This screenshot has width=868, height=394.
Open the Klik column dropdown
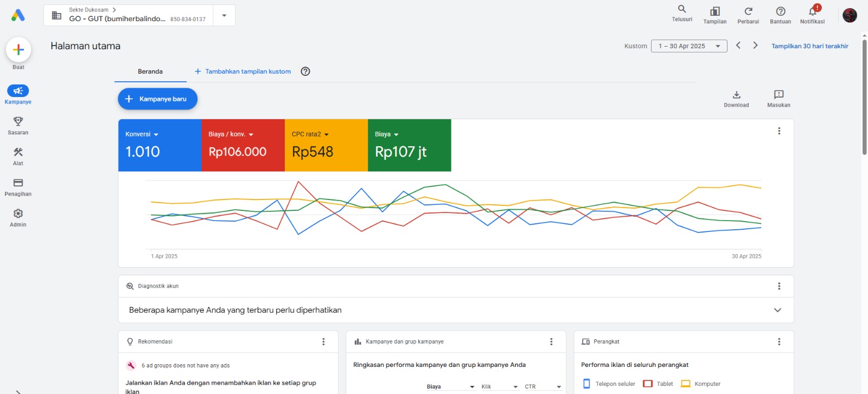point(500,386)
